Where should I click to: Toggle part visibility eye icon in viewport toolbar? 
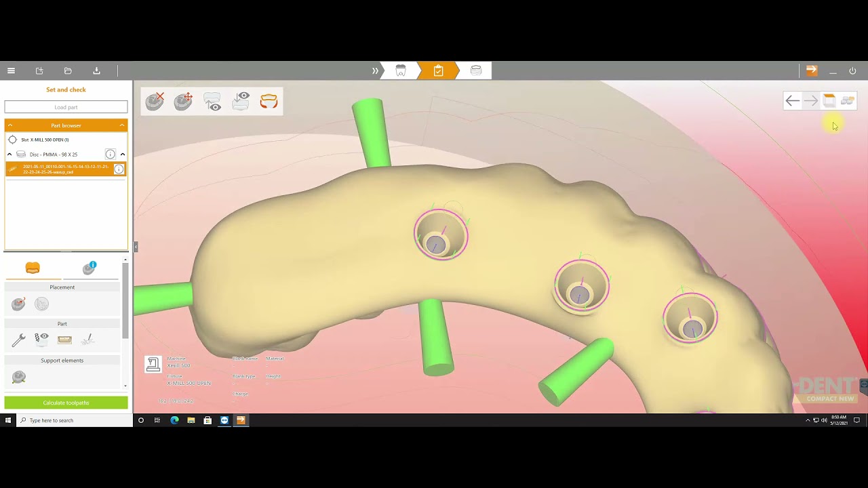pos(212,101)
